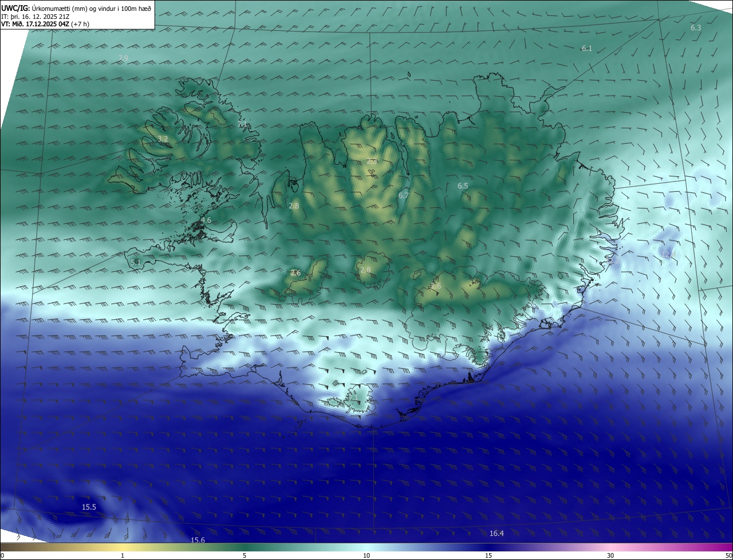Viewport: 733px width, 560px height.
Task: Click the 7.9 value label on the map
Action: pos(123,58)
